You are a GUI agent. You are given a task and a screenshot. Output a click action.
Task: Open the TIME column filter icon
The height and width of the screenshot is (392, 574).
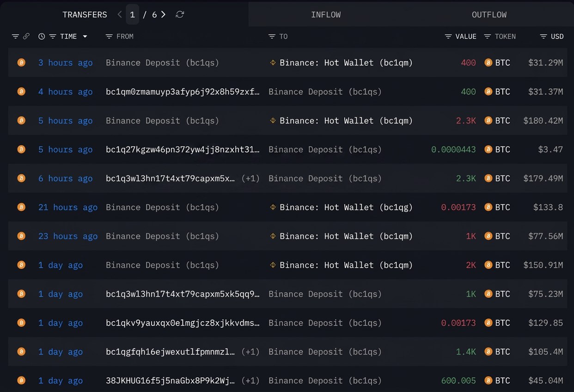click(x=53, y=36)
